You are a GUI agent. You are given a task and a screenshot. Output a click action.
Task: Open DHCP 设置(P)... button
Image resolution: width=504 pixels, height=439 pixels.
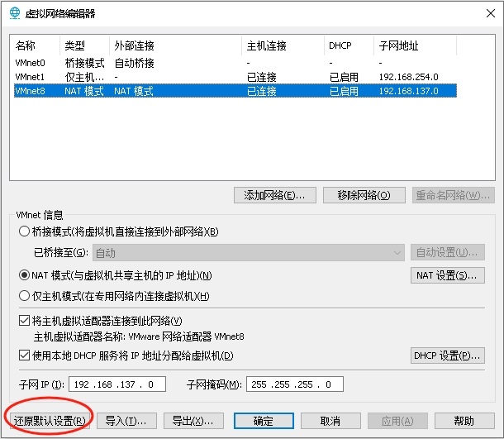[448, 355]
